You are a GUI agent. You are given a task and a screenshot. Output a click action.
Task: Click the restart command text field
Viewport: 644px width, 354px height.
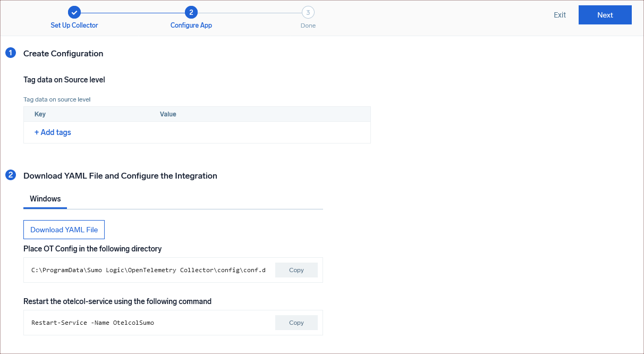coord(148,322)
